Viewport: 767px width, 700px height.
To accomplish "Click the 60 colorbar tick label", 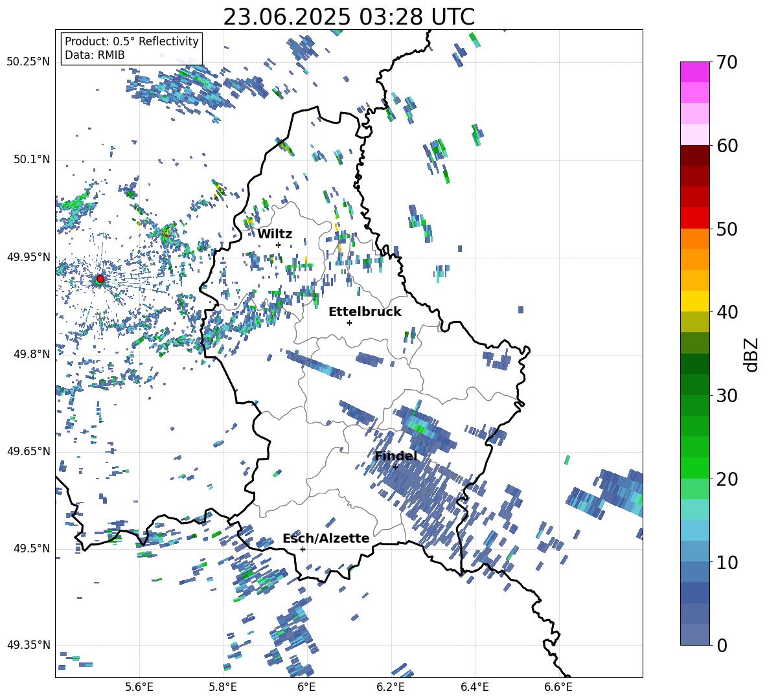I will 727,146.
